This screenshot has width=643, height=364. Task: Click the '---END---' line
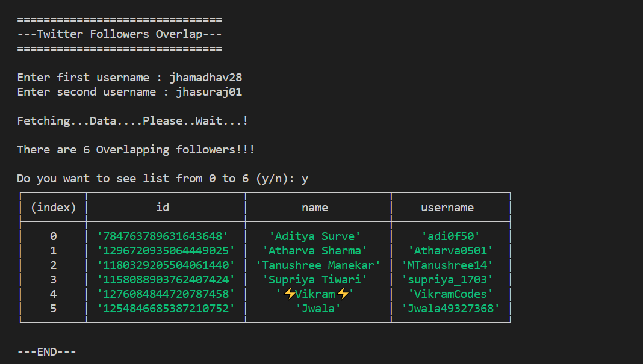click(47, 352)
